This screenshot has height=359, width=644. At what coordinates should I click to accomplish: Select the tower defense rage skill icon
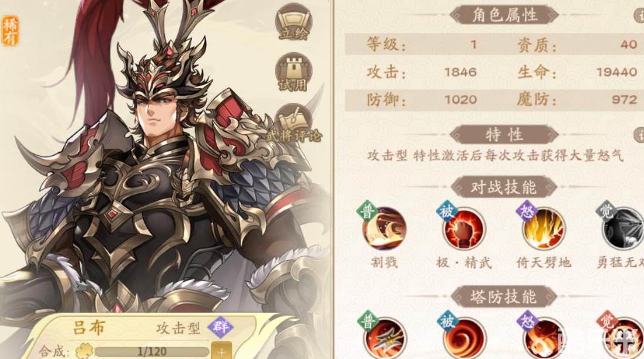[544, 338]
